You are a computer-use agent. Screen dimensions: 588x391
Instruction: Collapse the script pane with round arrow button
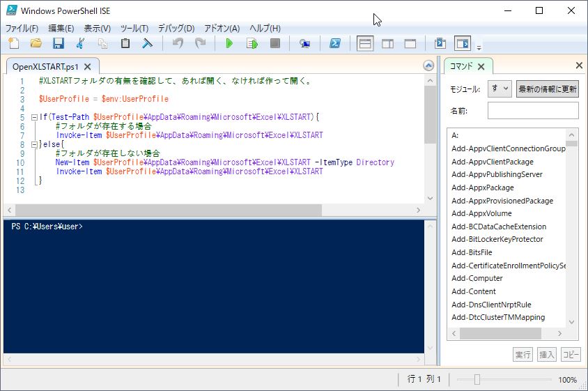(x=428, y=66)
